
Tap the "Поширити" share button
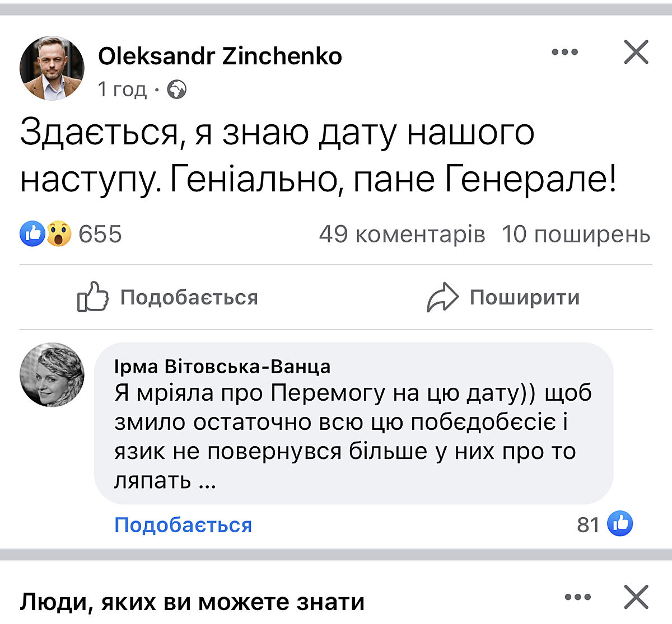click(503, 297)
